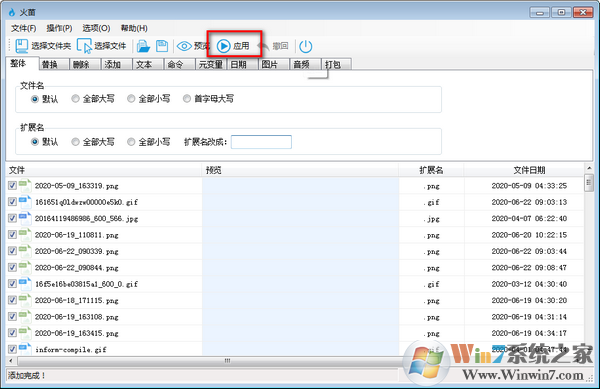
Task: Uncheck the 2020-05-09_163319.png file checkbox
Action: (x=12, y=186)
